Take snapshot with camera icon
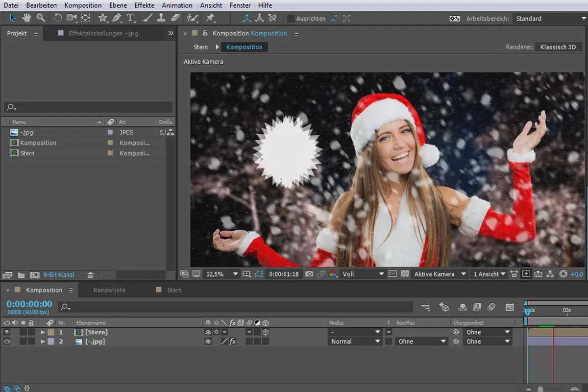The height and width of the screenshot is (392, 588). tap(309, 274)
